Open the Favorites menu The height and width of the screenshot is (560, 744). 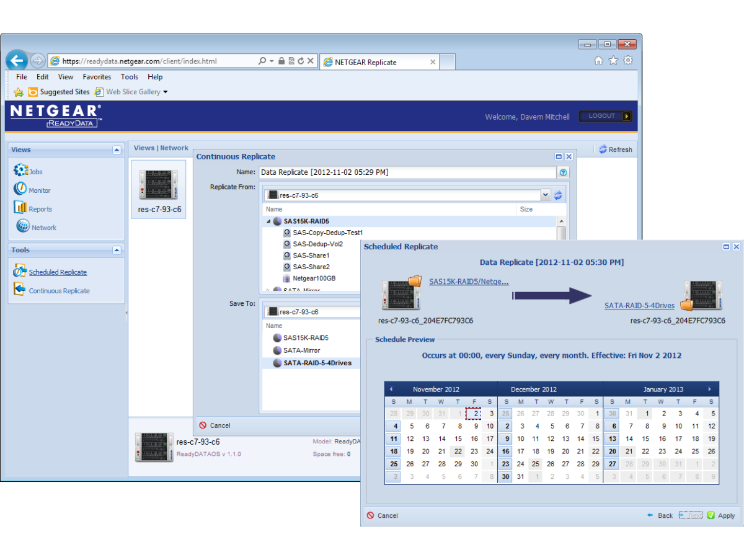click(x=97, y=77)
